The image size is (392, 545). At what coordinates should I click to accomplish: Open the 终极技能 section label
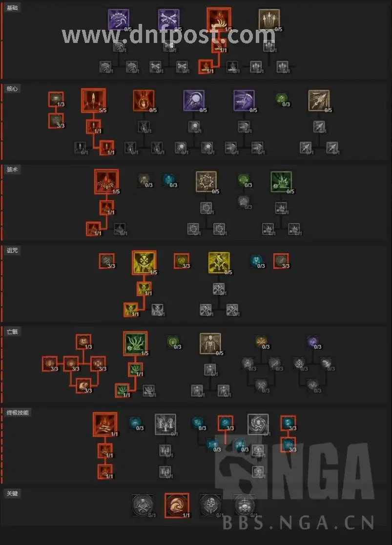click(18, 413)
